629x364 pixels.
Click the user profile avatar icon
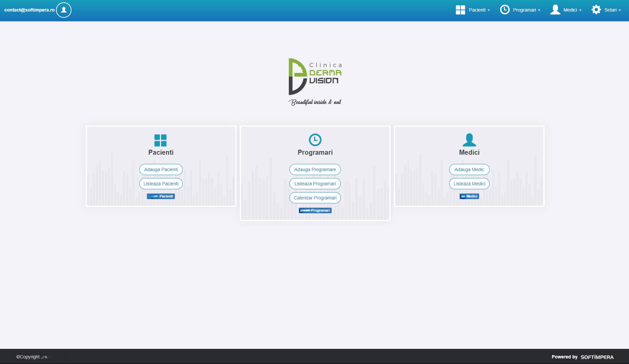coord(64,10)
